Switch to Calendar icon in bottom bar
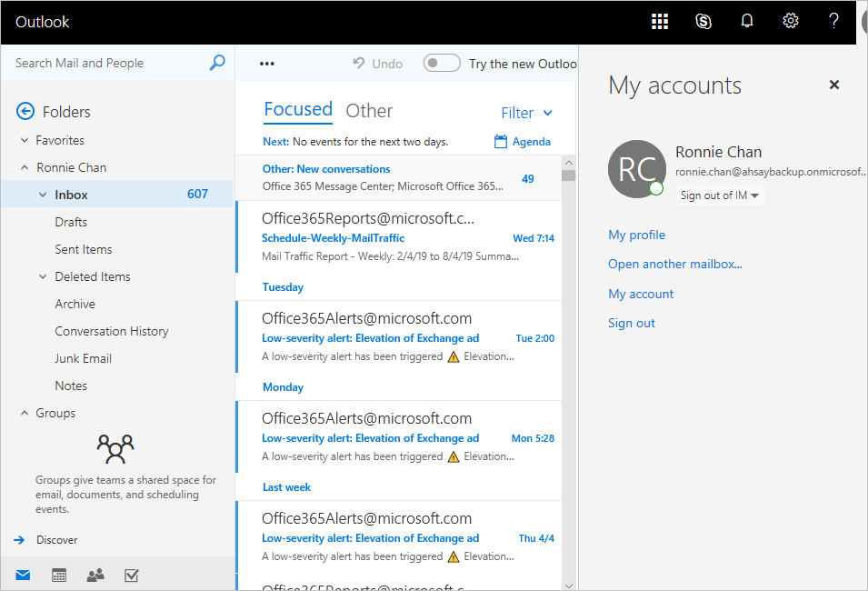This screenshot has height=591, width=868. click(x=59, y=575)
